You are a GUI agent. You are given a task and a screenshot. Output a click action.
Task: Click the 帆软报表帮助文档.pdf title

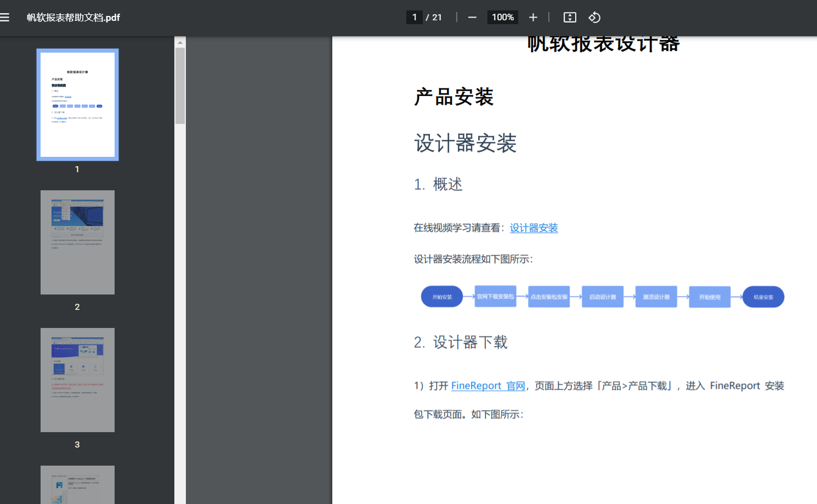(x=74, y=17)
